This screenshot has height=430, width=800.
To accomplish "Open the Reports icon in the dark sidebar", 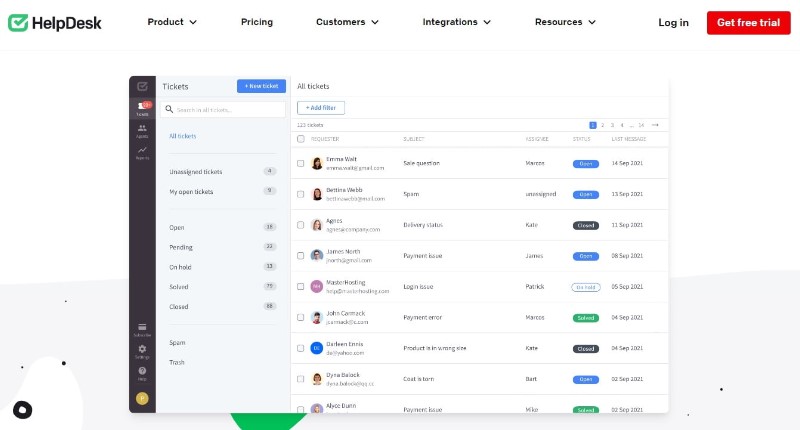I will pyautogui.click(x=142, y=152).
